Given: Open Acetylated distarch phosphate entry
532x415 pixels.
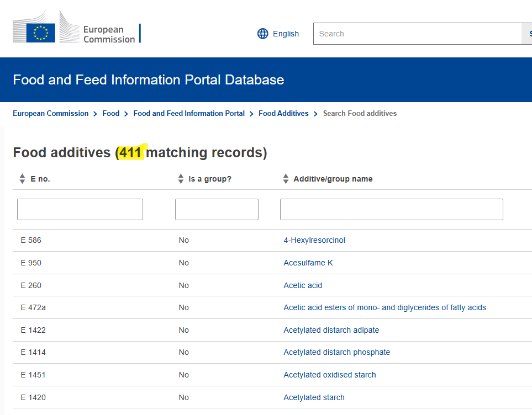Looking at the screenshot, I should tap(336, 352).
